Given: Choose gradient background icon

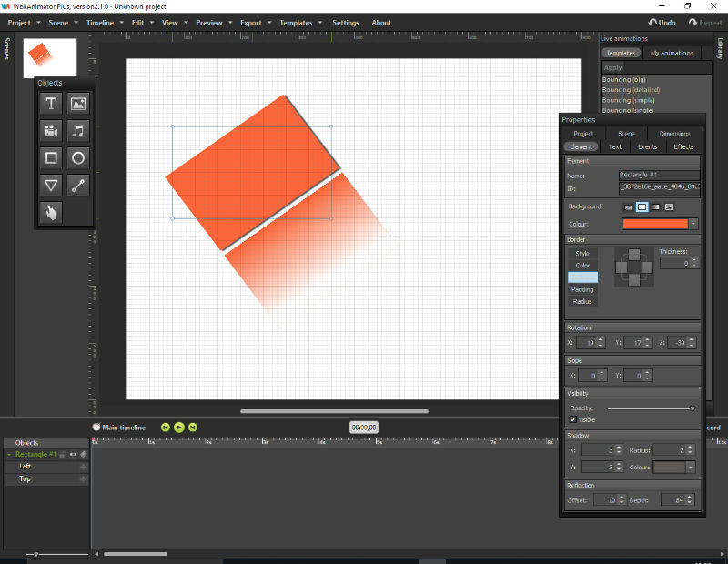Looking at the screenshot, I should click(655, 207).
